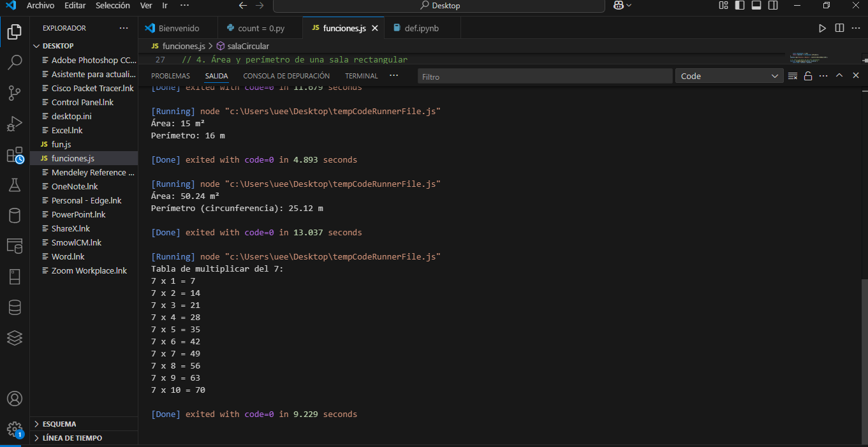The image size is (868, 447).
Task: Open the Source Control branch icon
Action: [x=14, y=93]
